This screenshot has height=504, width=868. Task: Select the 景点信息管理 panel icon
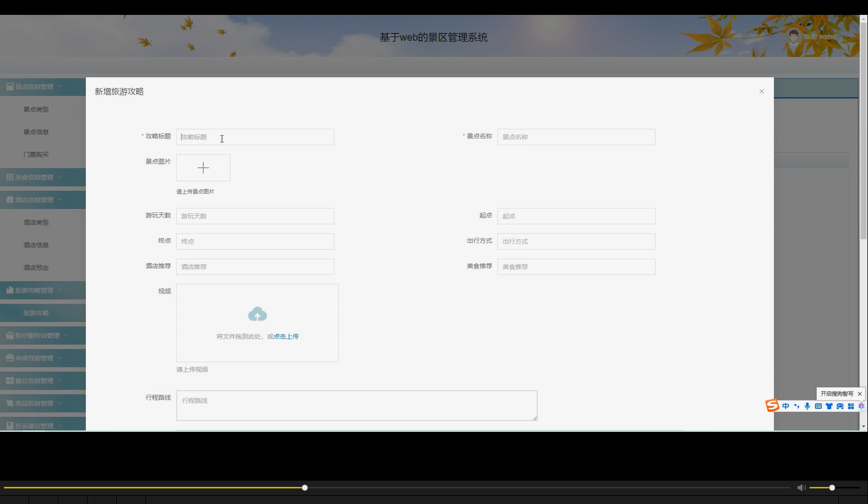click(10, 86)
